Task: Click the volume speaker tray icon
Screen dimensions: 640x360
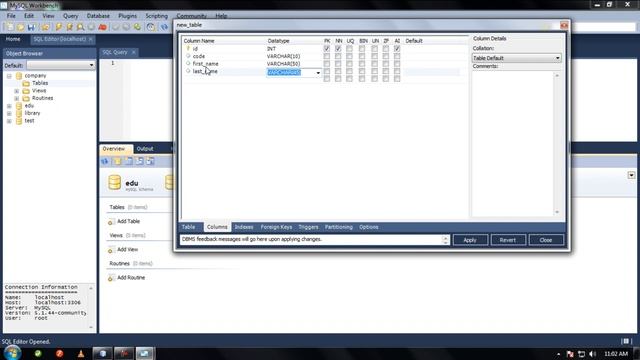Action: pos(593,354)
